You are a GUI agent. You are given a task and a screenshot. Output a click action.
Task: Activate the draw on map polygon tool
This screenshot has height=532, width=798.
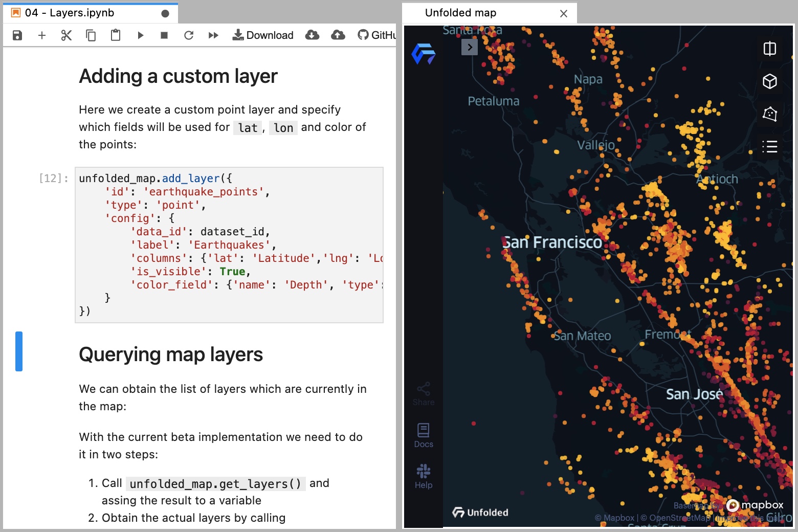coord(770,114)
